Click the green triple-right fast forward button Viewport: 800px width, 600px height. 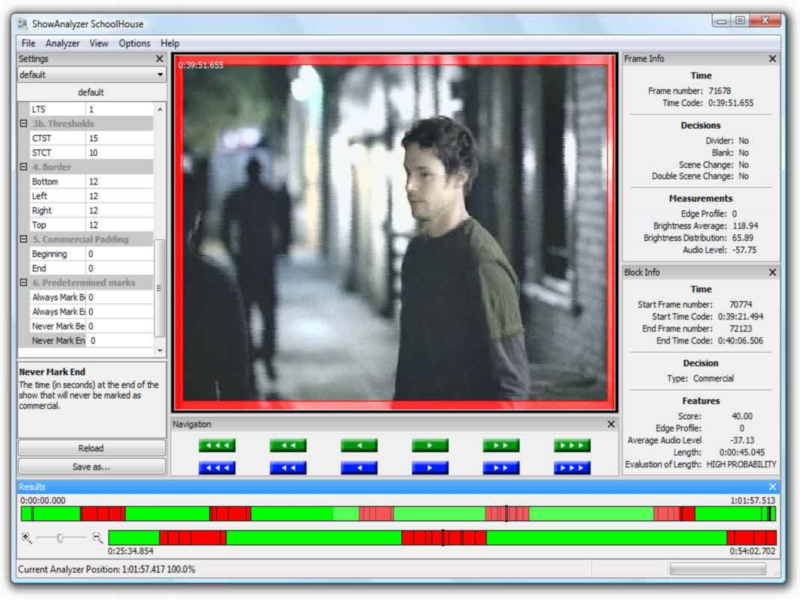click(x=572, y=445)
